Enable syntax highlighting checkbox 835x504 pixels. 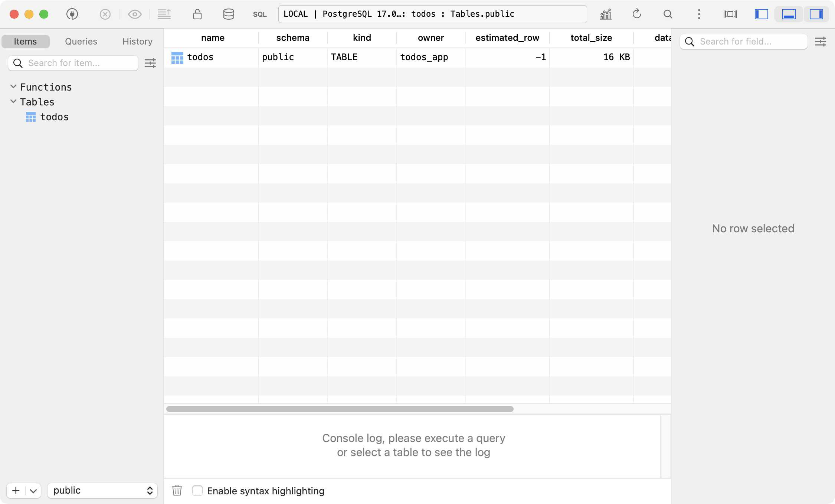[197, 491]
